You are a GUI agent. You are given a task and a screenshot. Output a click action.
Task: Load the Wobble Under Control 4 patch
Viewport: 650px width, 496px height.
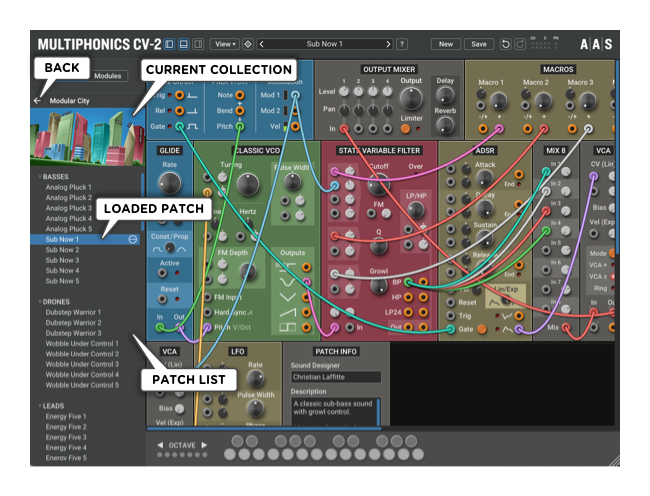82,375
